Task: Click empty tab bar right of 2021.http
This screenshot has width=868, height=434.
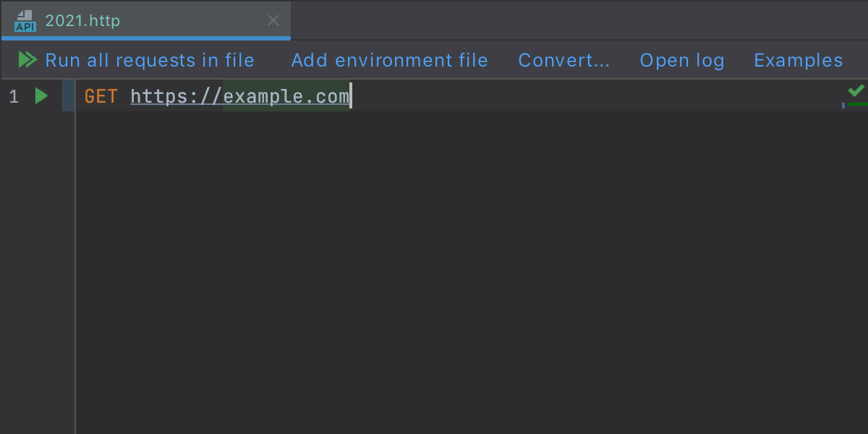Action: tap(579, 20)
